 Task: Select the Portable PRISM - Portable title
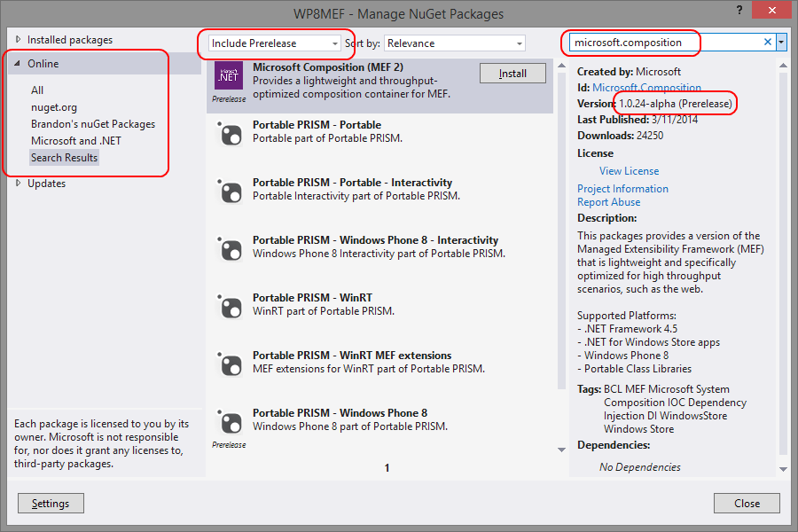click(x=317, y=125)
